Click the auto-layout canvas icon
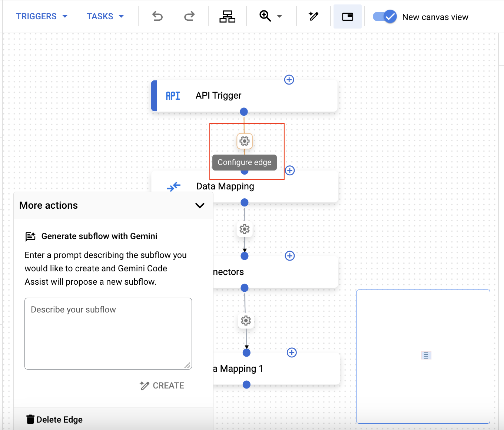Viewport: 504px width, 430px height. click(227, 16)
